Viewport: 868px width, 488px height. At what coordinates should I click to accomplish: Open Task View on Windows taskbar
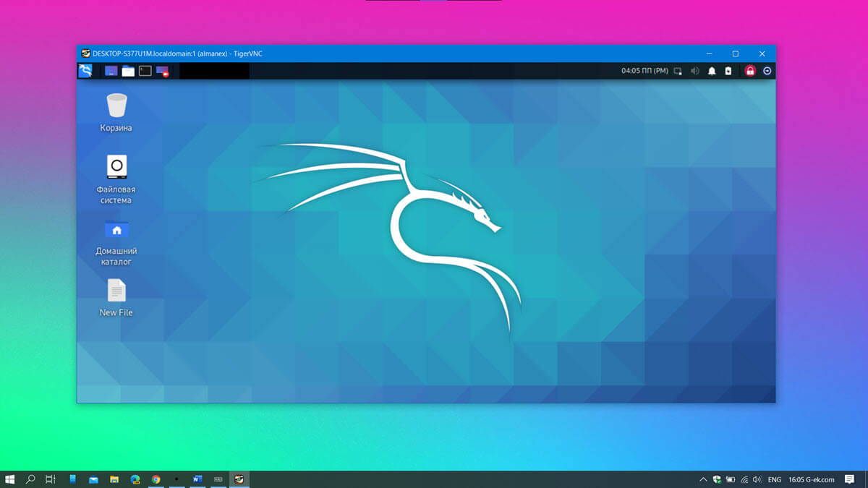51,479
